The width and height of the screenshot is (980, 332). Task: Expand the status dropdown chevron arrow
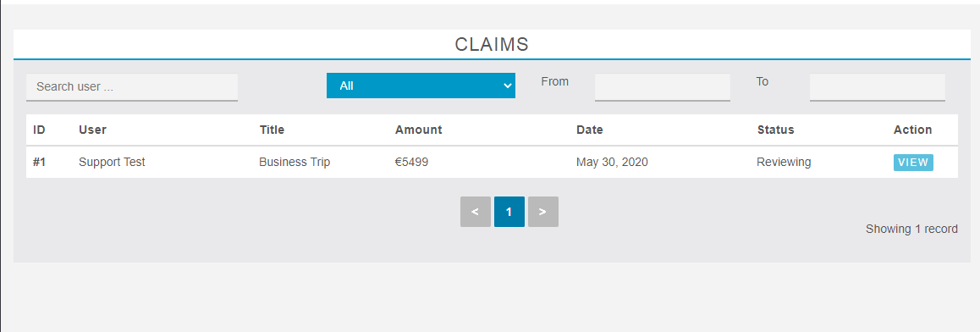pos(507,86)
